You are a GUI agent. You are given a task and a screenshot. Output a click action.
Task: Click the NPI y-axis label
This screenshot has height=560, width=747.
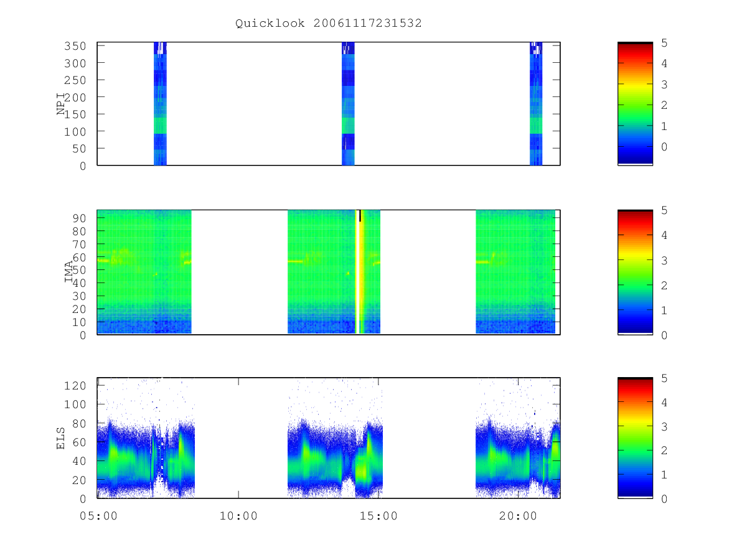pos(62,104)
